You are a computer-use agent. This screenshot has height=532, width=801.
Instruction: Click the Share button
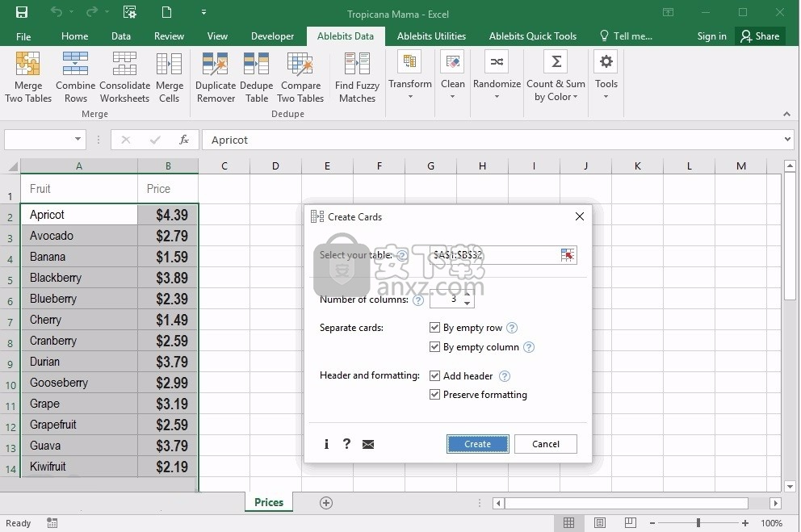coord(760,36)
